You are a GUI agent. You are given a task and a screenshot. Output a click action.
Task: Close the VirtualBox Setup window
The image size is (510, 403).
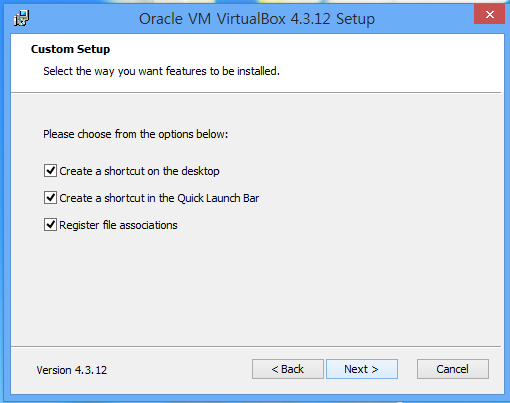[x=489, y=14]
